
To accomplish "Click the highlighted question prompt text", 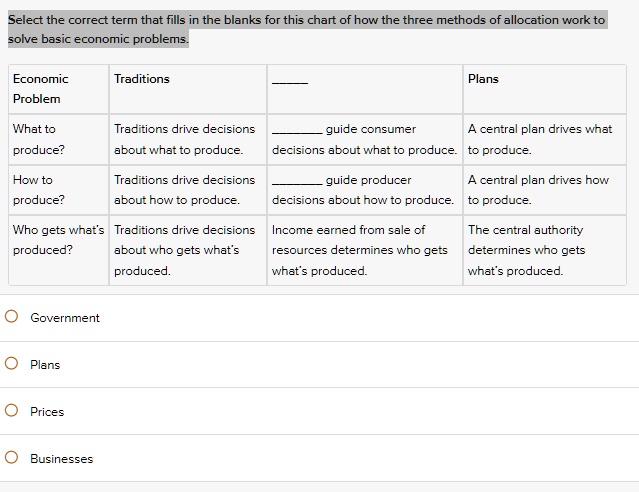I will 306,29.
